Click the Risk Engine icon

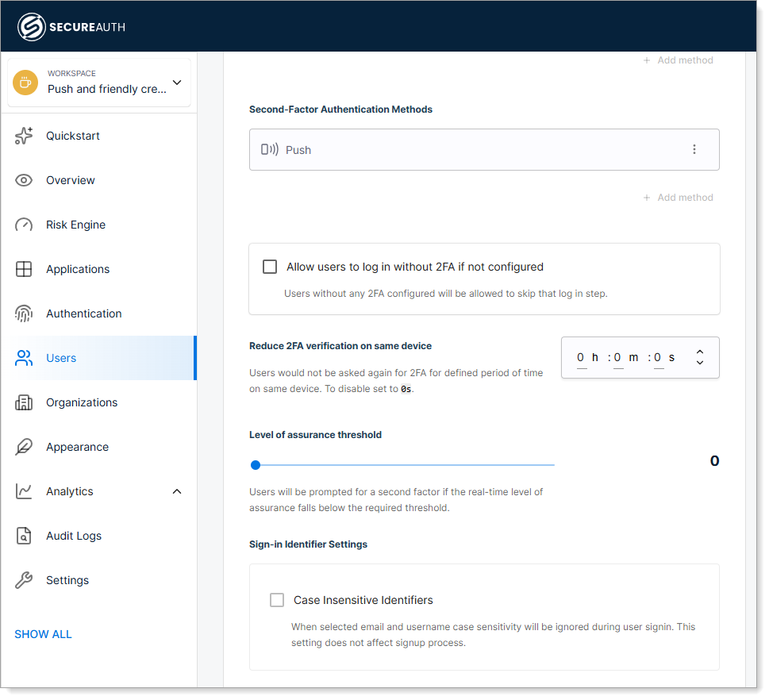[x=25, y=225]
